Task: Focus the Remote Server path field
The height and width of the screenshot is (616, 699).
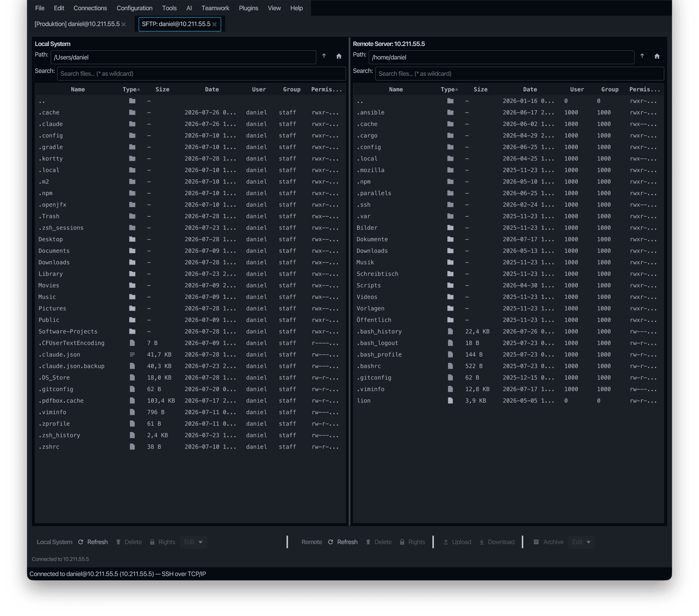Action: 501,57
